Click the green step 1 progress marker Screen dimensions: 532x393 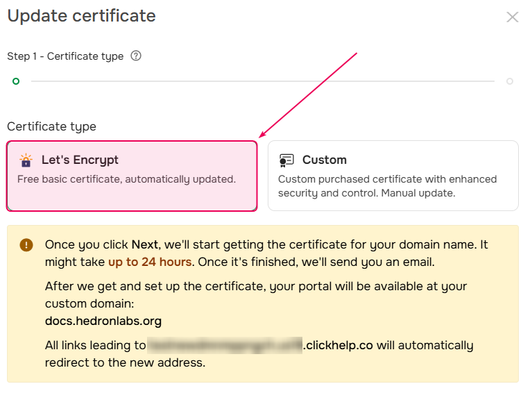(16, 81)
